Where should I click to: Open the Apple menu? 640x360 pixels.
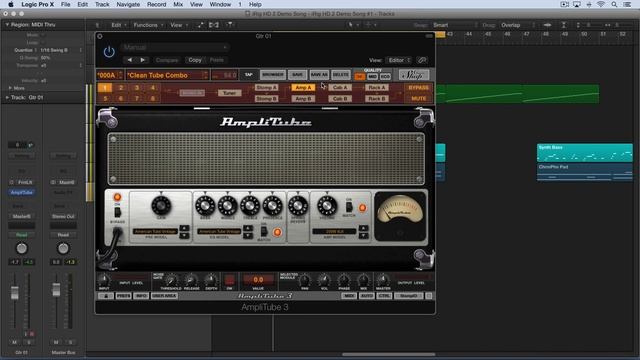[x=11, y=4]
